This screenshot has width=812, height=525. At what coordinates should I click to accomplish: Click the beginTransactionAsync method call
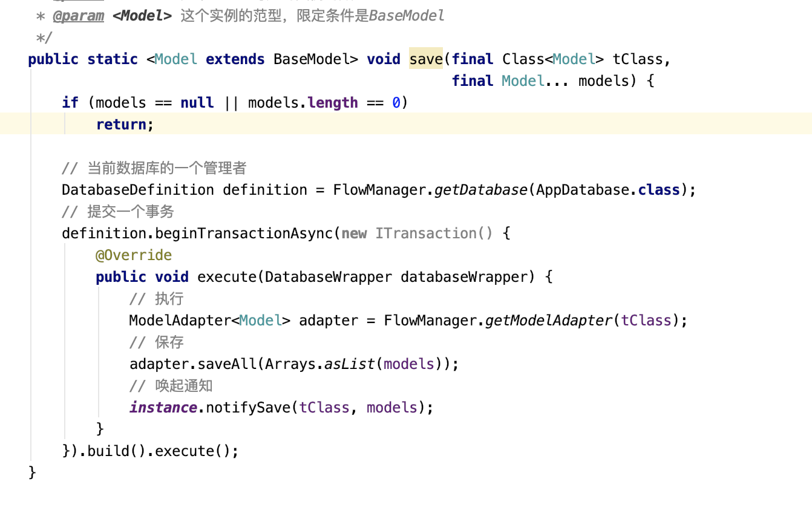click(x=244, y=233)
